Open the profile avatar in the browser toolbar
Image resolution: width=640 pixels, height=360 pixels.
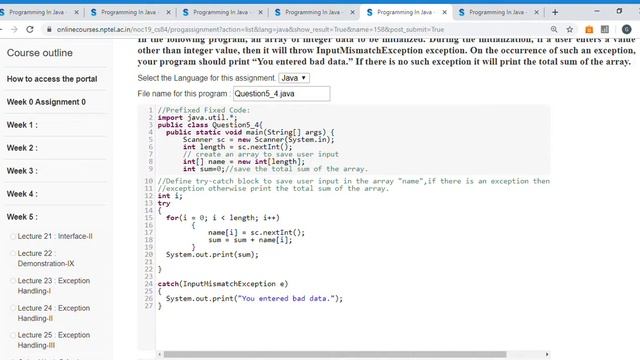[627, 29]
